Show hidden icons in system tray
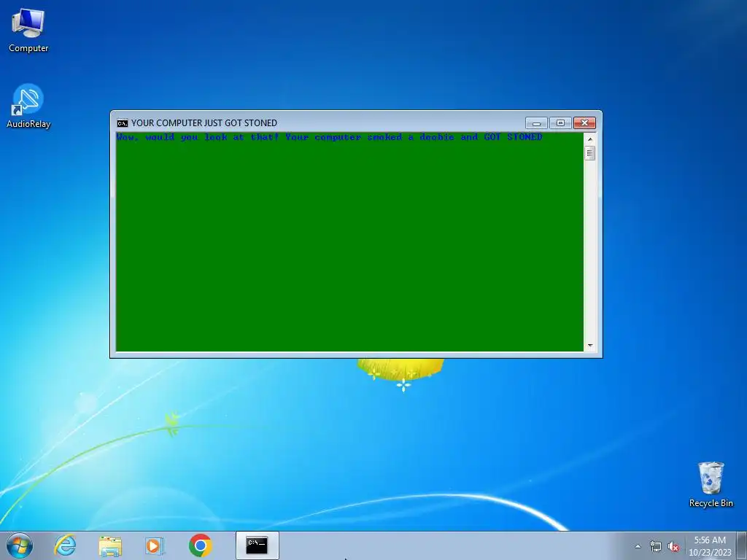The image size is (747, 560). pyautogui.click(x=638, y=546)
